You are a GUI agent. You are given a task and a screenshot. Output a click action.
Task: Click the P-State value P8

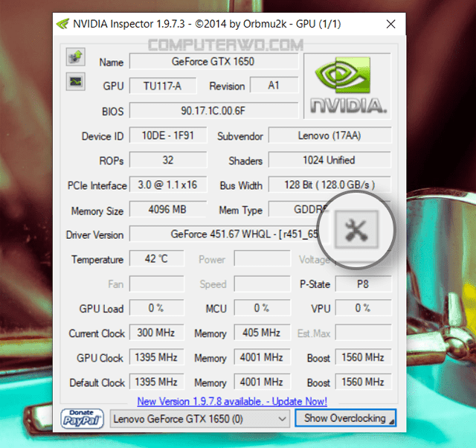364,284
